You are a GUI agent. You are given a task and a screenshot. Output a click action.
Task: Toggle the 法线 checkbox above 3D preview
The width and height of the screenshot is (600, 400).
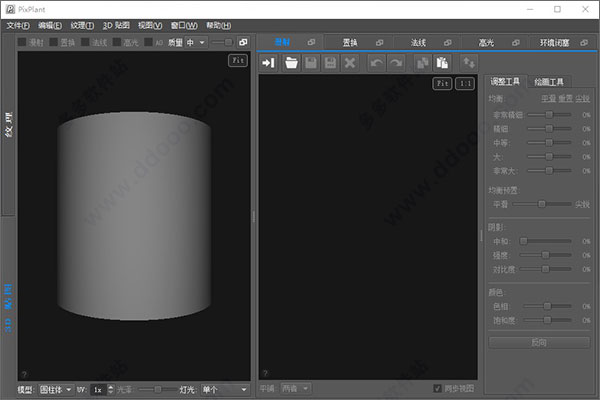tap(85, 42)
